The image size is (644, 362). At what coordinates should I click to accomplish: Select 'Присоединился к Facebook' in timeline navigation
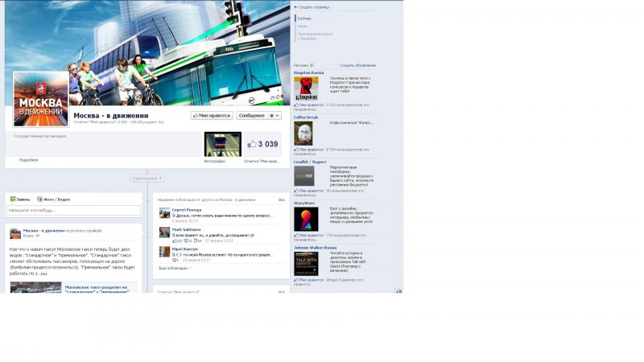[x=315, y=36]
